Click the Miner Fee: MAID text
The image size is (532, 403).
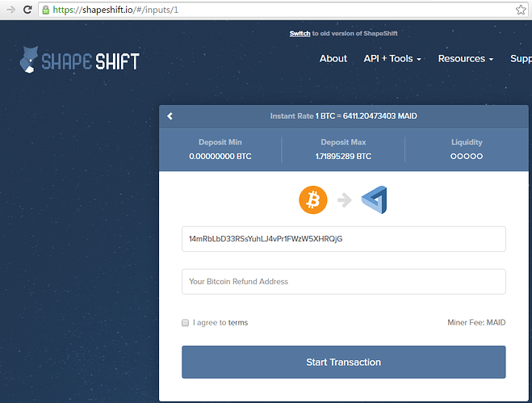coord(476,322)
